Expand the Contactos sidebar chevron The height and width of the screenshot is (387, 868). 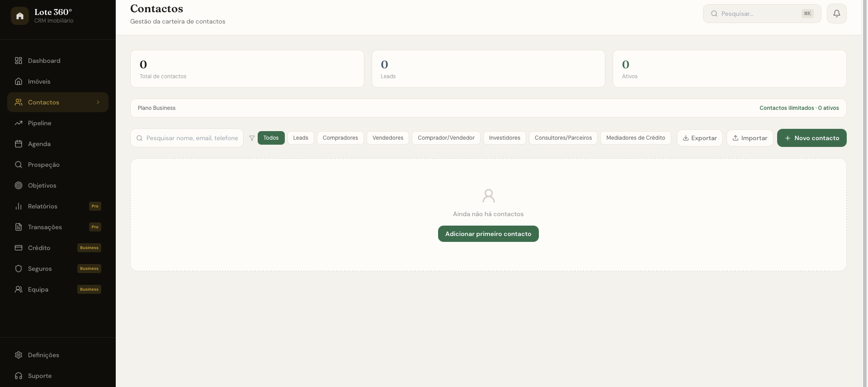98,102
